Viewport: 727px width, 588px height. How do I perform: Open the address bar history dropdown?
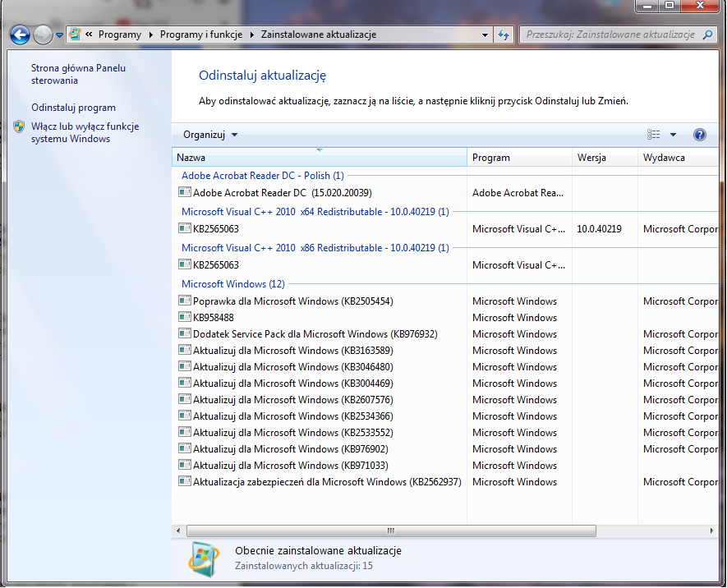485,35
